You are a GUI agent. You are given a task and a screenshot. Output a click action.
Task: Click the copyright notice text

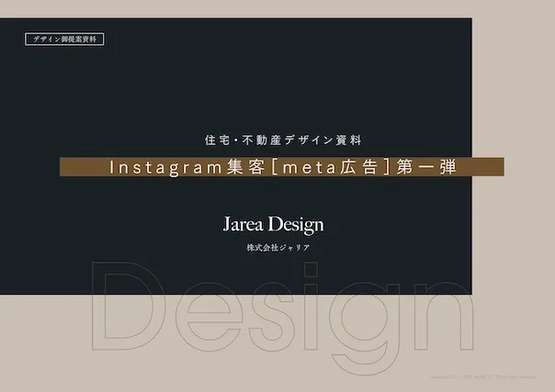pos(483,376)
